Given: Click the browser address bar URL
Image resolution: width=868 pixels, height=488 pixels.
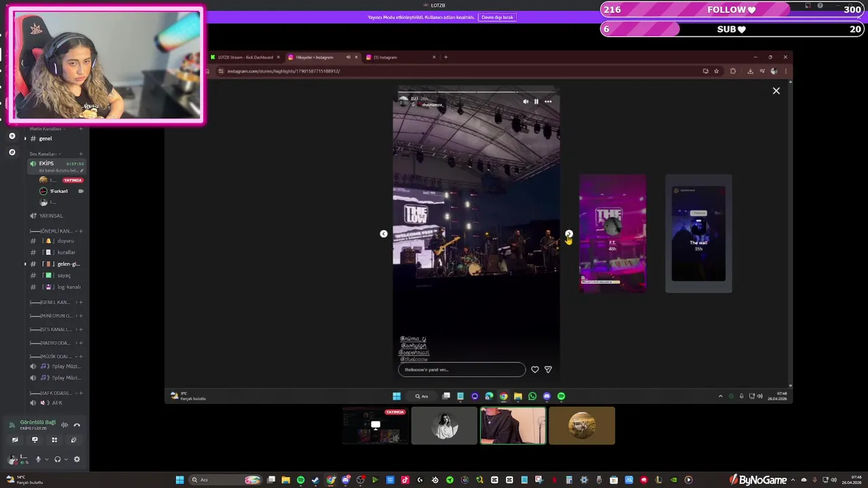Looking at the screenshot, I should pos(283,71).
